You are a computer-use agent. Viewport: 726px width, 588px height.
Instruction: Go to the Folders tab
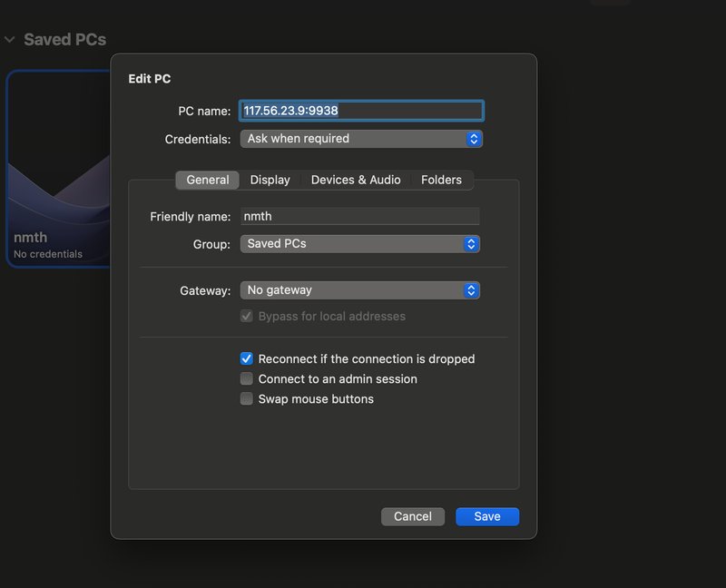pos(441,180)
